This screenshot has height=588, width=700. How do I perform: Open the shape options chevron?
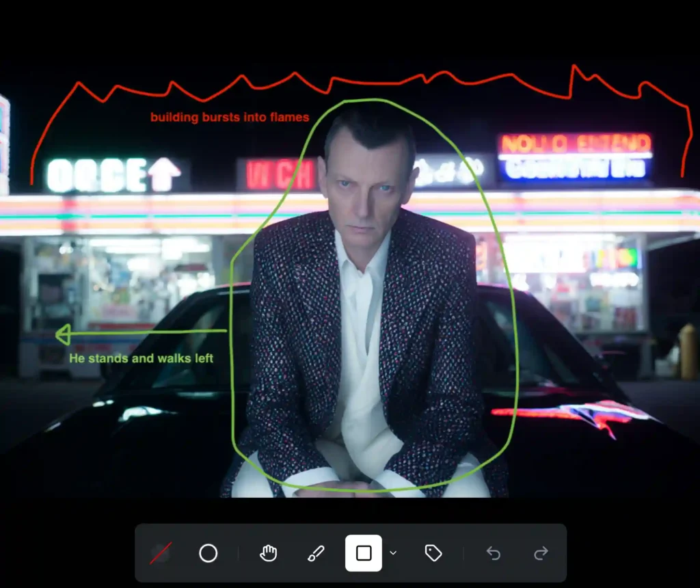pyautogui.click(x=393, y=553)
